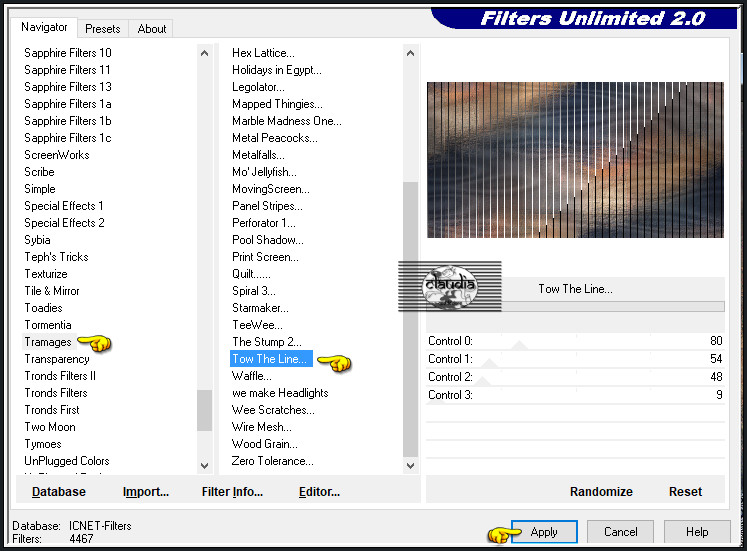Image resolution: width=747 pixels, height=551 pixels.
Task: Pick the Teph's Tricks category
Action: [x=56, y=257]
